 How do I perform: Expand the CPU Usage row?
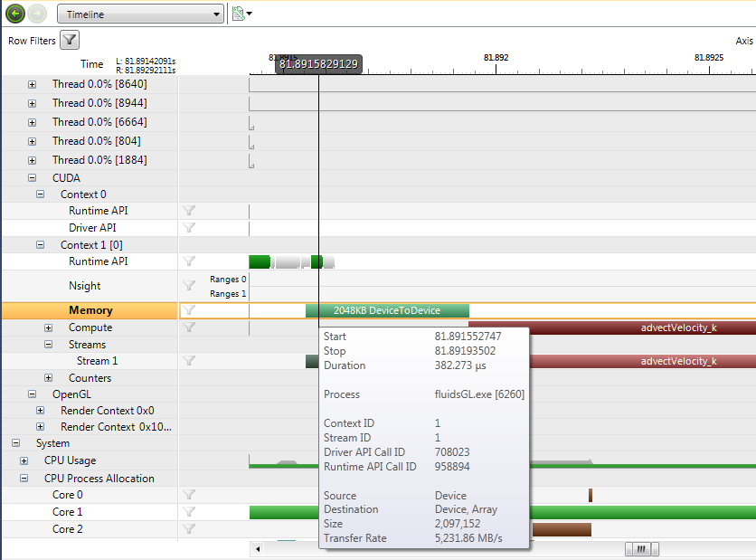point(24,460)
